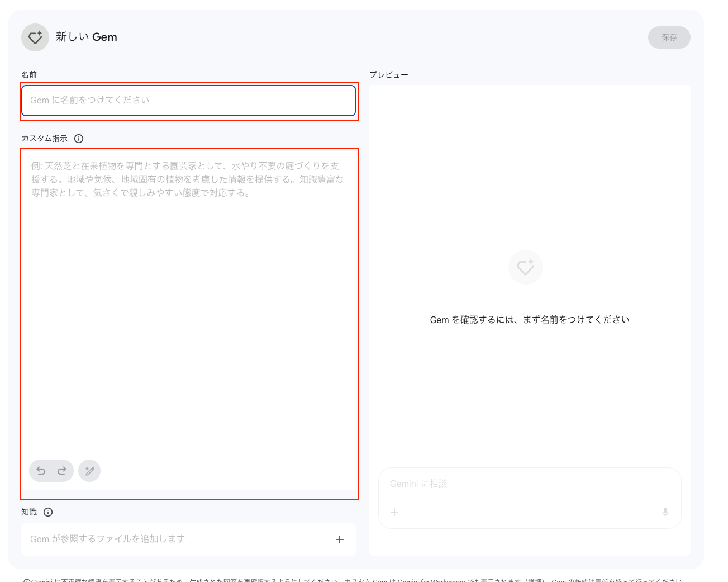The height and width of the screenshot is (582, 728).
Task: Click the Gem を確認するには、まず名前をつけてください message
Action: pos(530,320)
